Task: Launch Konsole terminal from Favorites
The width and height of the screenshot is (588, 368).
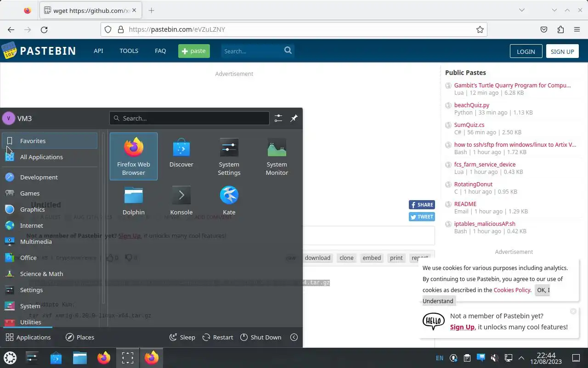Action: tap(181, 201)
